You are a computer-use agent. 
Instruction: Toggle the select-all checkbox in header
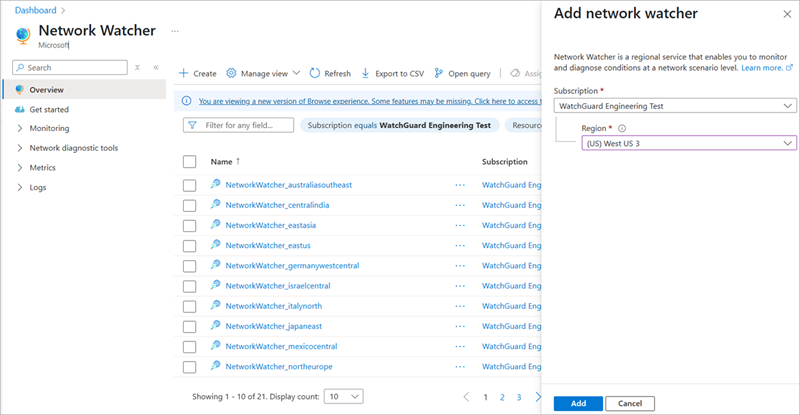[x=189, y=162]
